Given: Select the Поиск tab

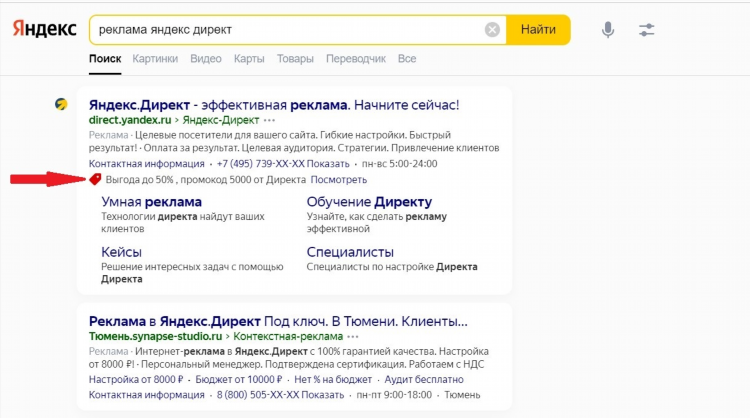Looking at the screenshot, I should tap(105, 59).
